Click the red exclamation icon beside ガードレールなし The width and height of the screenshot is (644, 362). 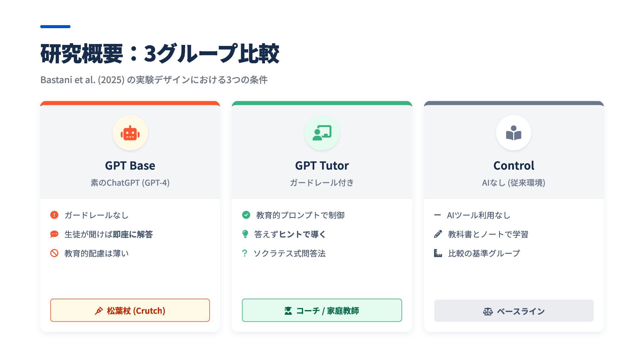[x=54, y=215]
